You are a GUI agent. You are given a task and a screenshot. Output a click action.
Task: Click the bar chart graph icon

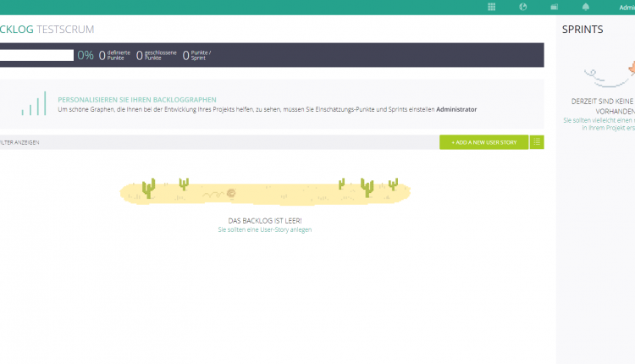[33, 104]
